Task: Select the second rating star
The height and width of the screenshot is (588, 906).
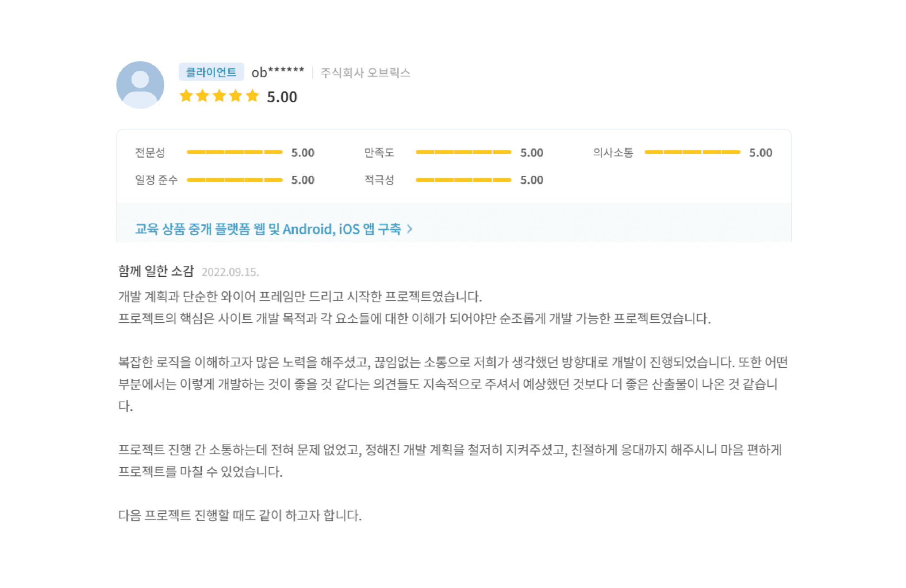Action: pyautogui.click(x=203, y=95)
